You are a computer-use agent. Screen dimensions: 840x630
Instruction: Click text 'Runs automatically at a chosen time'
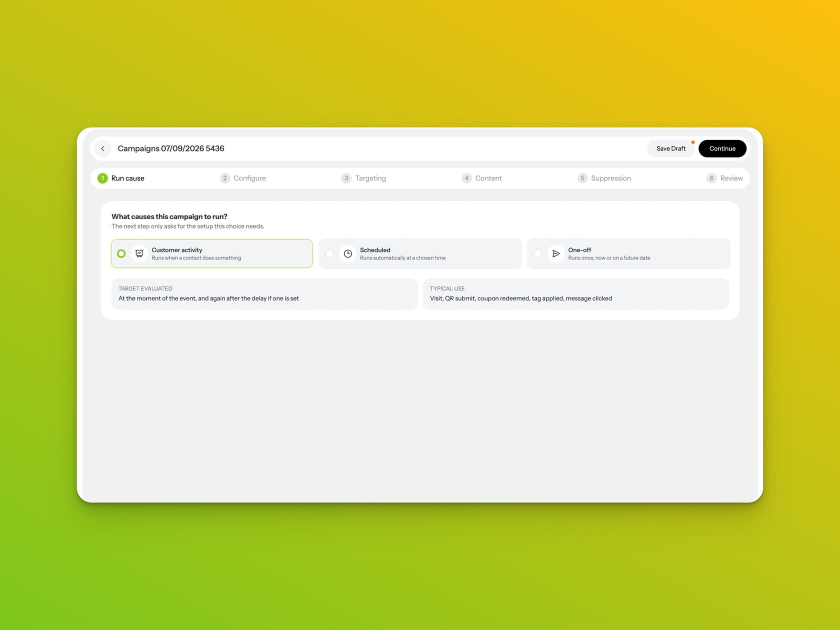click(x=402, y=258)
